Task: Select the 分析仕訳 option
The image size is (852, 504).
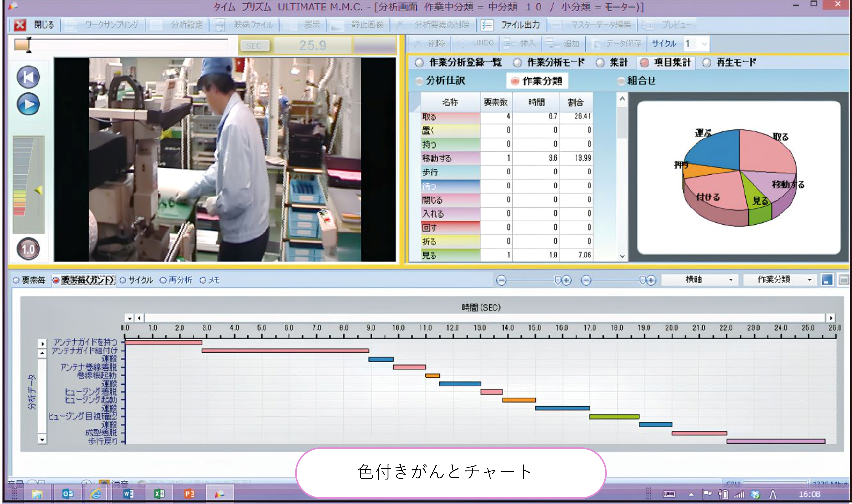Action: coord(440,81)
